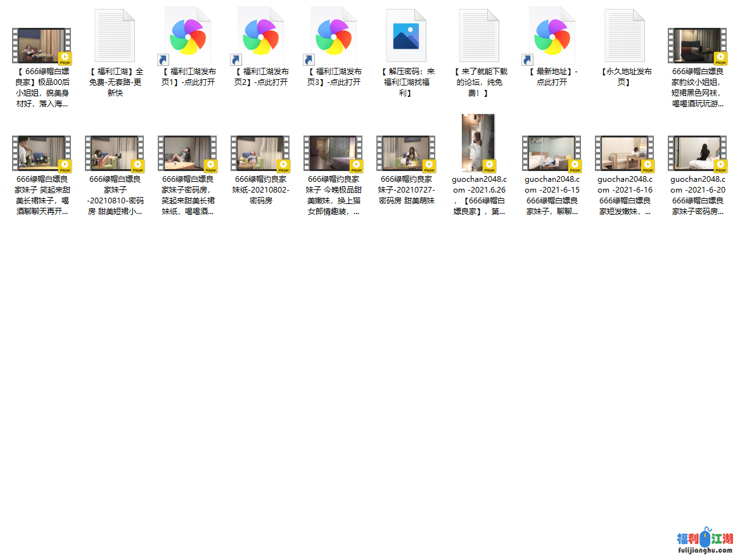
Task: Select the guochan2048.com video dated 2021-6-15
Action: [x=551, y=153]
